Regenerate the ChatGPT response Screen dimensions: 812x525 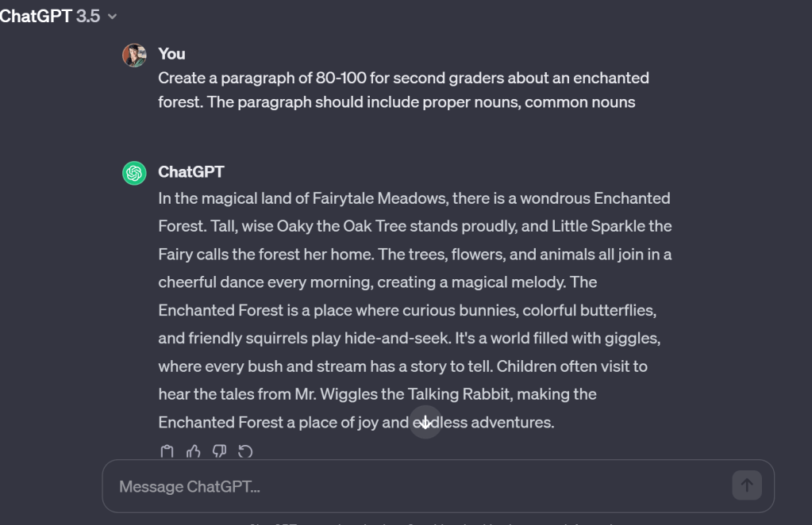coord(245,451)
